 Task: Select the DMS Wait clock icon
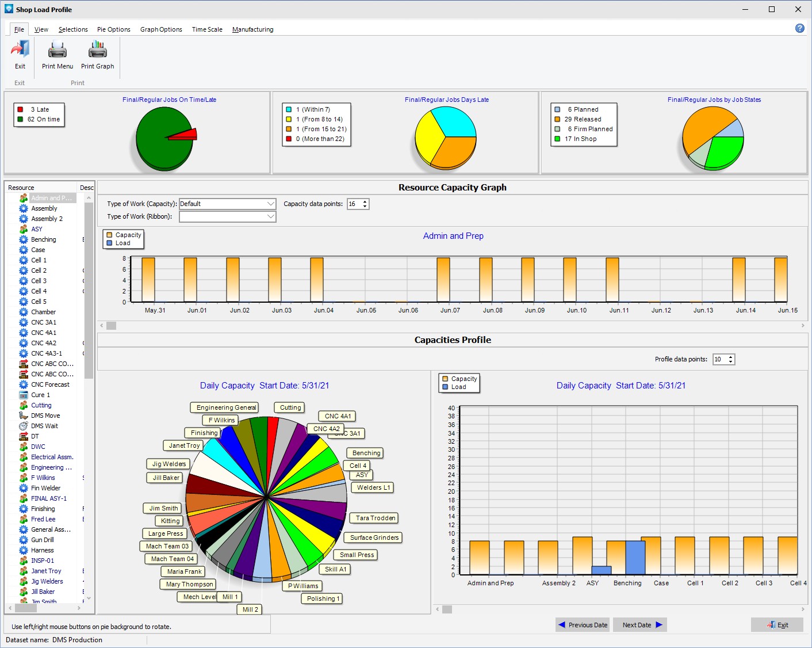(x=24, y=426)
